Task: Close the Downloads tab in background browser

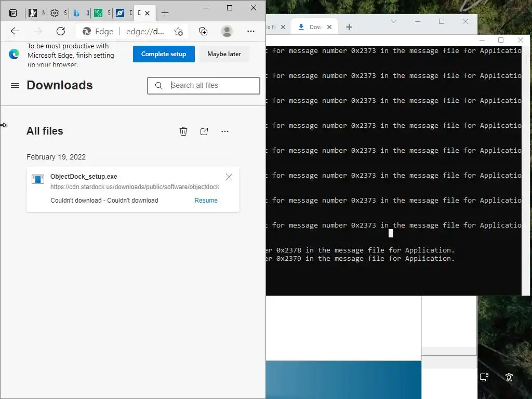Action: click(329, 27)
